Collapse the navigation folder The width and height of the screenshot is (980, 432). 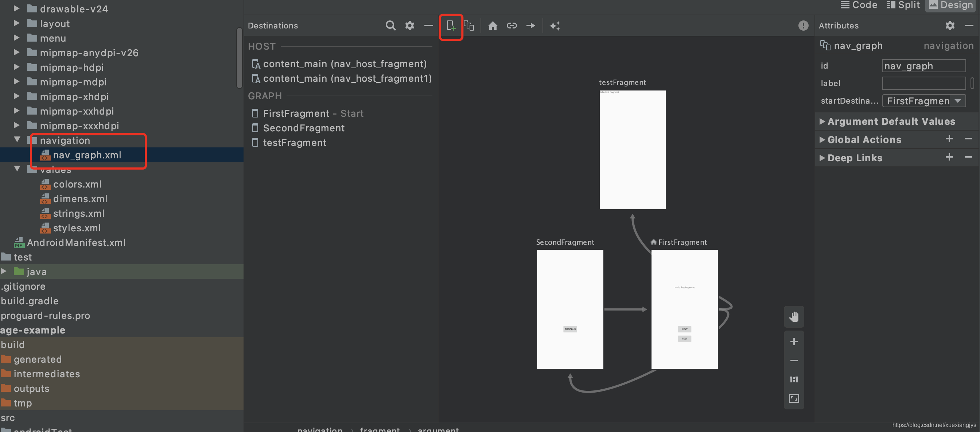pyautogui.click(x=17, y=140)
